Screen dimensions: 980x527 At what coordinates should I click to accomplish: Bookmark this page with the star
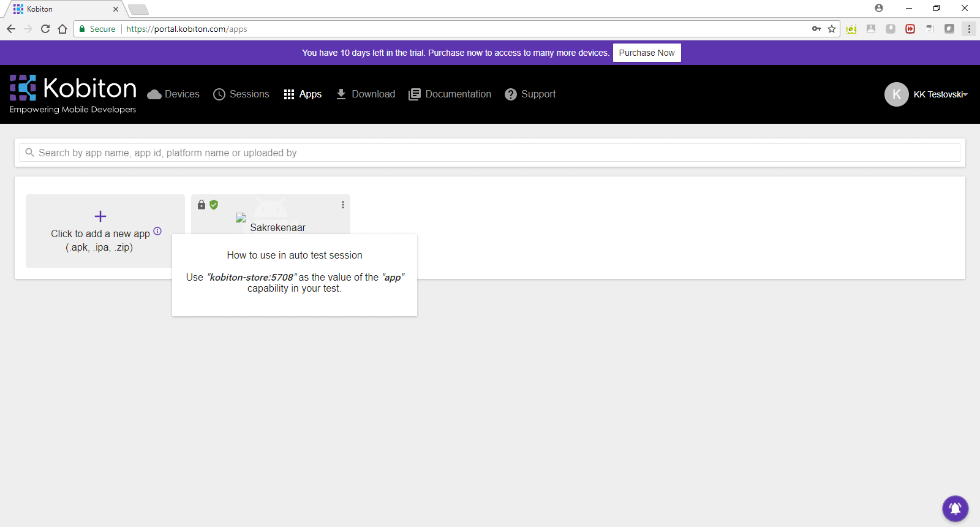pos(832,29)
